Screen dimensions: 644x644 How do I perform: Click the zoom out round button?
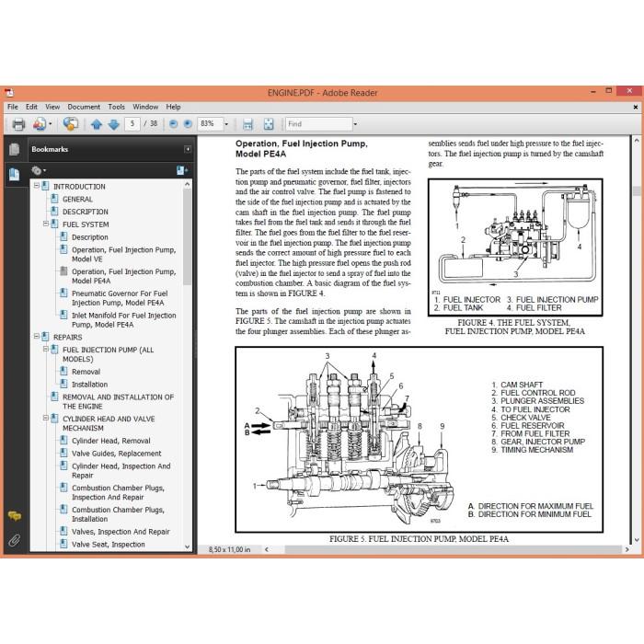tap(173, 123)
